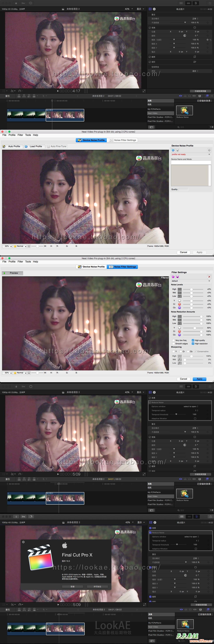Enable the Very low freq checkbox
Image resolution: width=214 pixels, height=644 pixels.
click(173, 340)
